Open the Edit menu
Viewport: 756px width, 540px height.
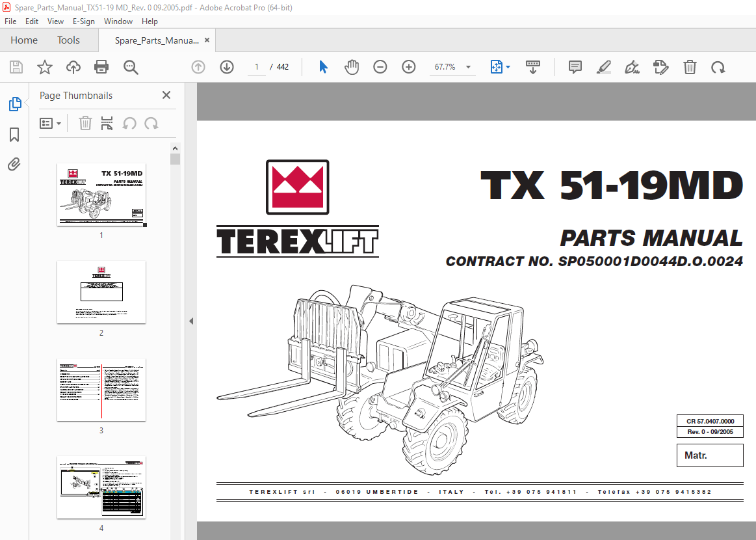(32, 21)
